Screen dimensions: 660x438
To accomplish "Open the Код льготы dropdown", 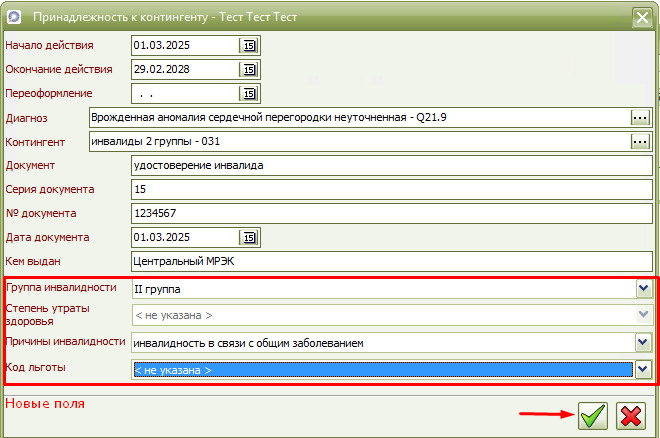I will [644, 370].
